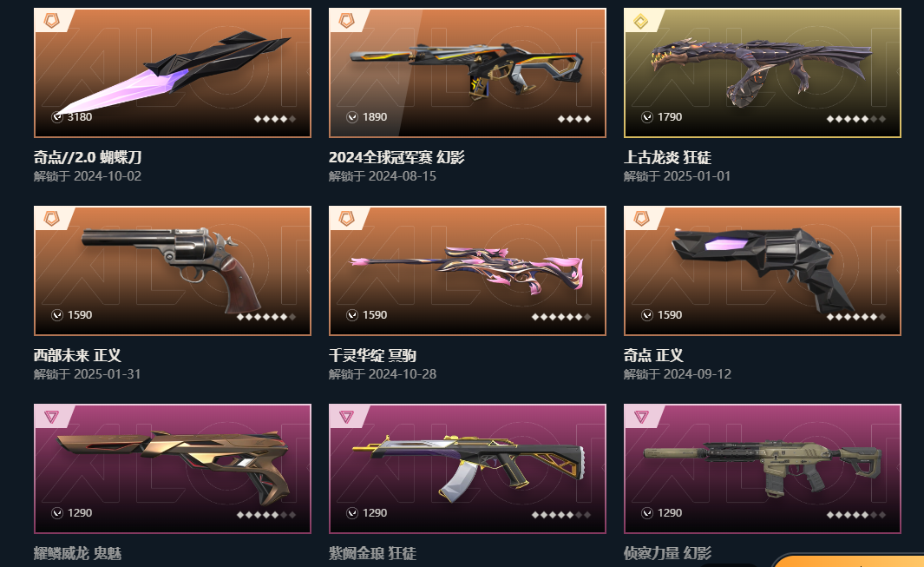Click the VP coin icon on the 1790 price
Viewport: 924px width, 567px height.
647,117
